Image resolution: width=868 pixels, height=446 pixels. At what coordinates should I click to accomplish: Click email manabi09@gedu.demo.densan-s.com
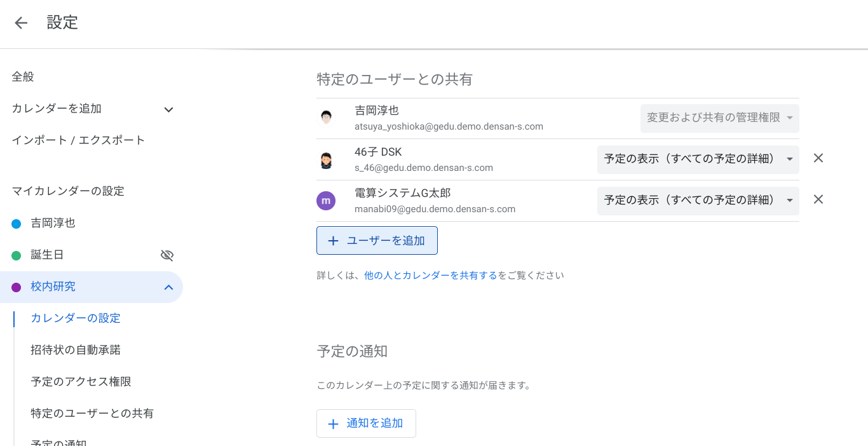(435, 209)
